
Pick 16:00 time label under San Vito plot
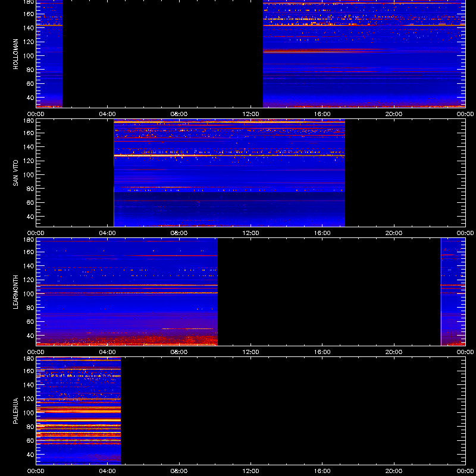click(x=322, y=233)
